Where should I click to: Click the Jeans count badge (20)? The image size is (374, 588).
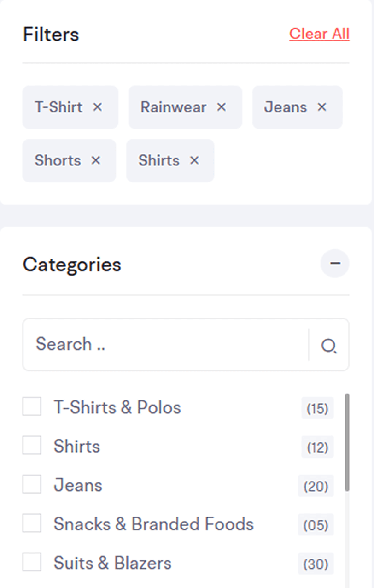pos(316,486)
